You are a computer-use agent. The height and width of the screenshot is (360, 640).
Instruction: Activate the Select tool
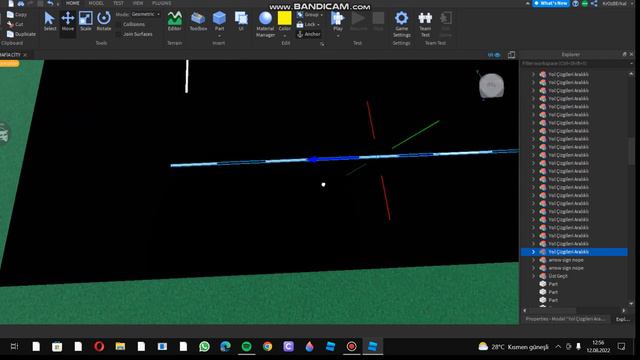[50, 21]
